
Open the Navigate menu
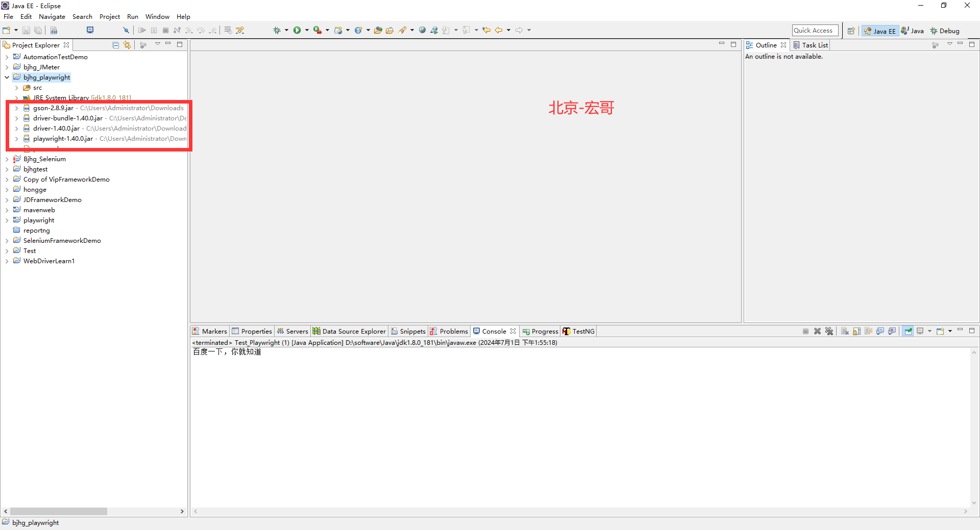[x=52, y=17]
